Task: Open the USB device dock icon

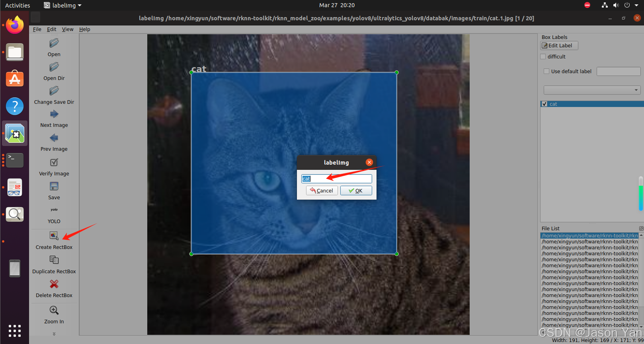Action: 15,268
